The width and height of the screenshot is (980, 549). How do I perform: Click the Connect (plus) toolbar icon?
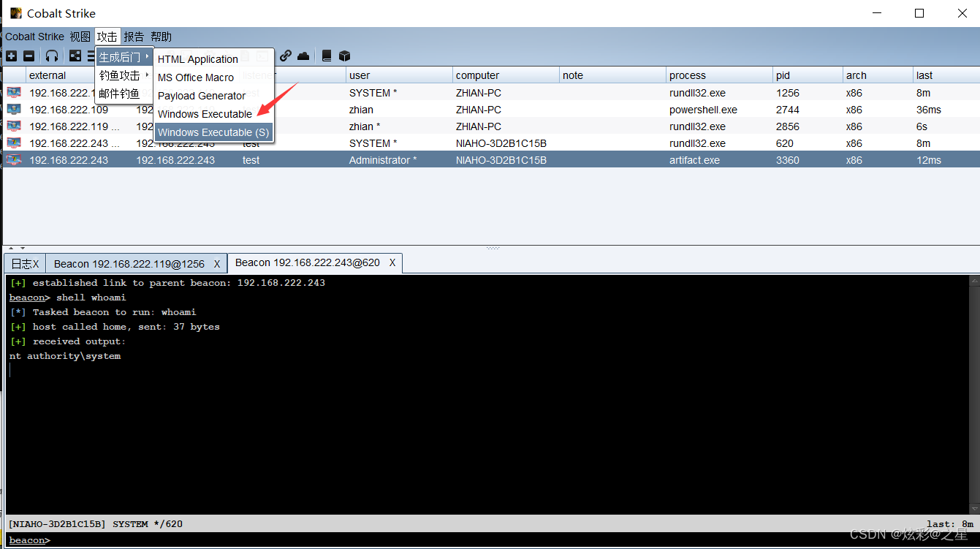tap(12, 56)
